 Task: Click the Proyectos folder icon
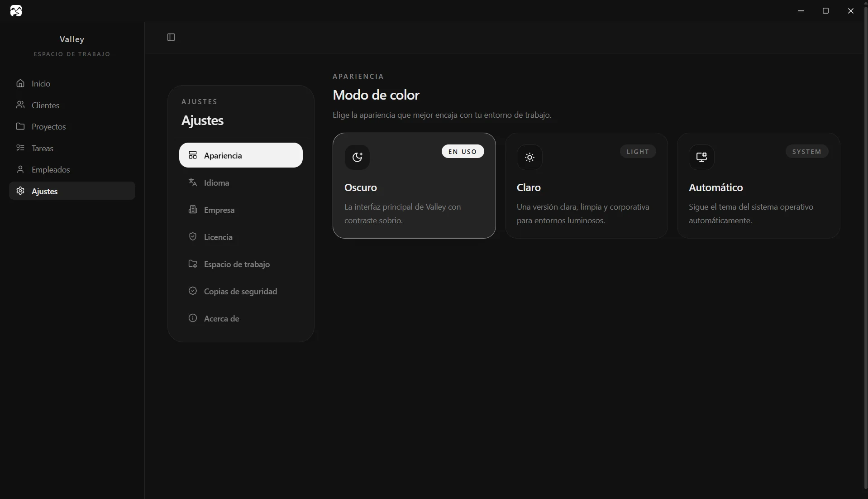pyautogui.click(x=20, y=127)
